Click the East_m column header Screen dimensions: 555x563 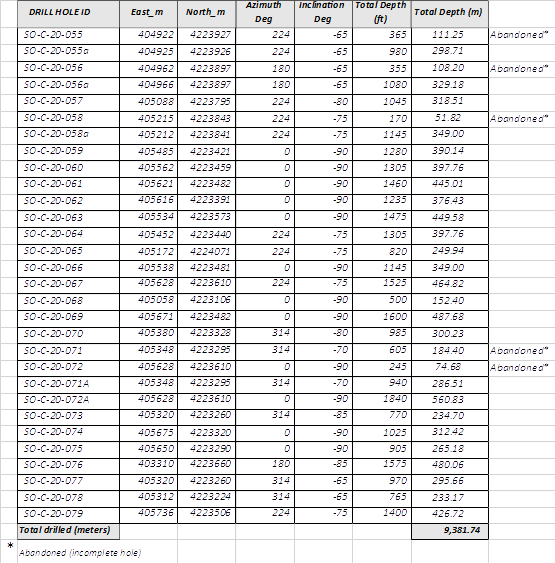click(x=148, y=14)
